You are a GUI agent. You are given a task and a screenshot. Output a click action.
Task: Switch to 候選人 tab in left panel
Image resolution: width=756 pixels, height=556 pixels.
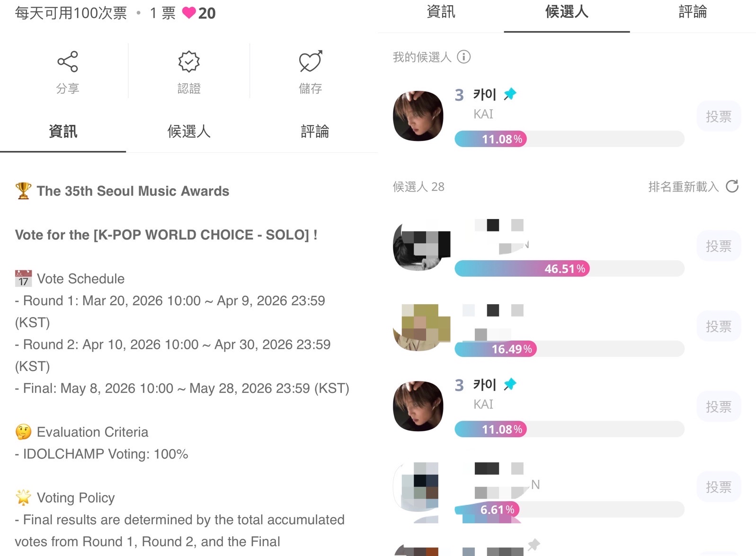[189, 132]
